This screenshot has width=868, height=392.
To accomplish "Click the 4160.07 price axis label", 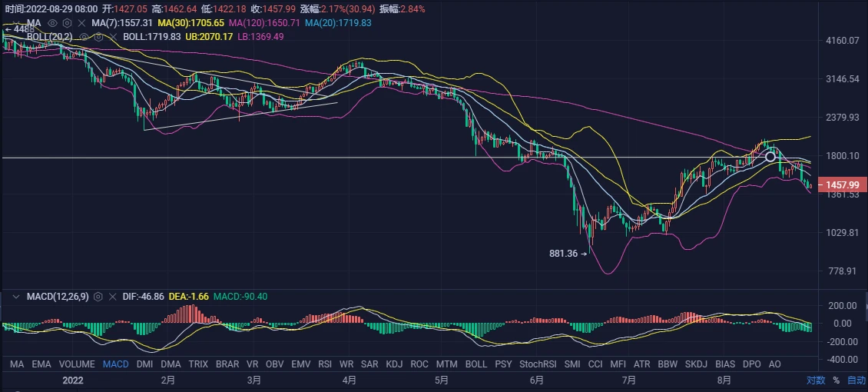I will pyautogui.click(x=843, y=41).
